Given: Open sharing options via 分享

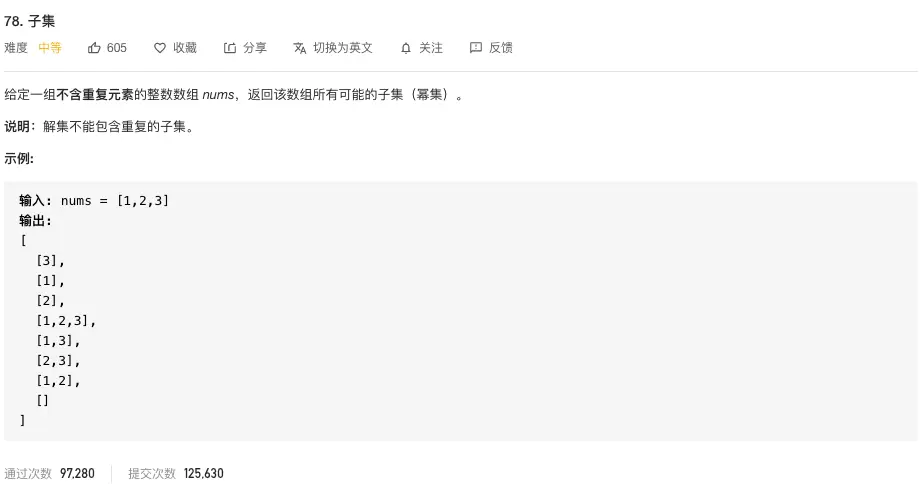Looking at the screenshot, I should [255, 48].
